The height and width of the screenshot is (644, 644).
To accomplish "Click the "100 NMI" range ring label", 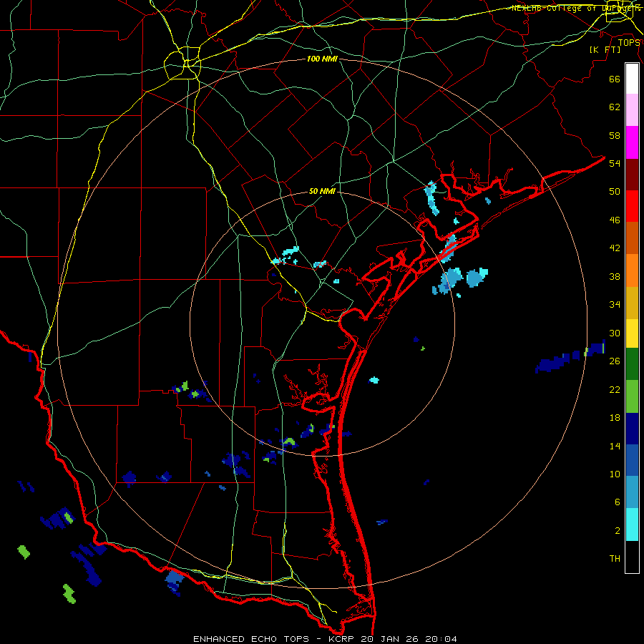I will click(322, 59).
